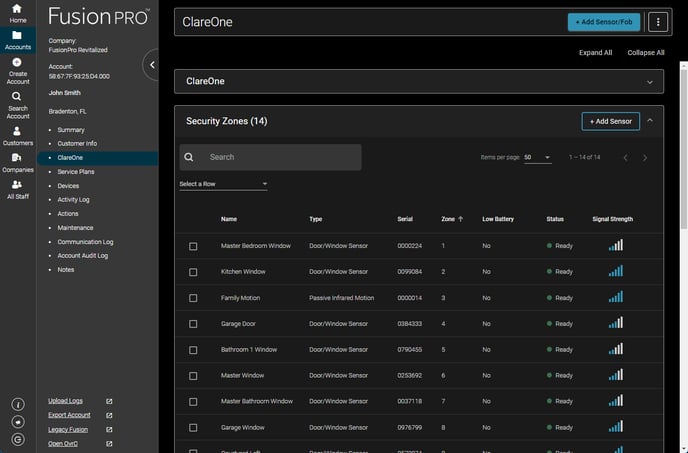
Task: Click Expand All
Action: point(595,53)
